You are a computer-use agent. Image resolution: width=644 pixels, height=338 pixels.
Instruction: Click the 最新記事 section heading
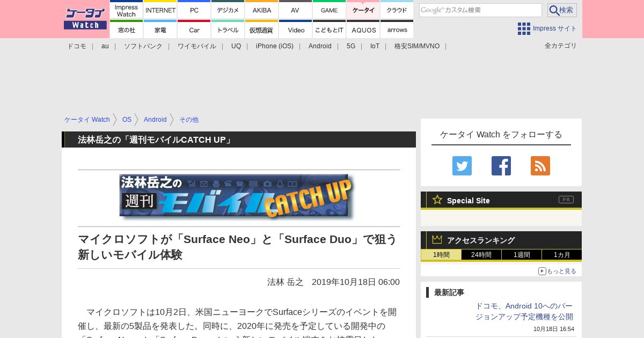click(x=449, y=292)
